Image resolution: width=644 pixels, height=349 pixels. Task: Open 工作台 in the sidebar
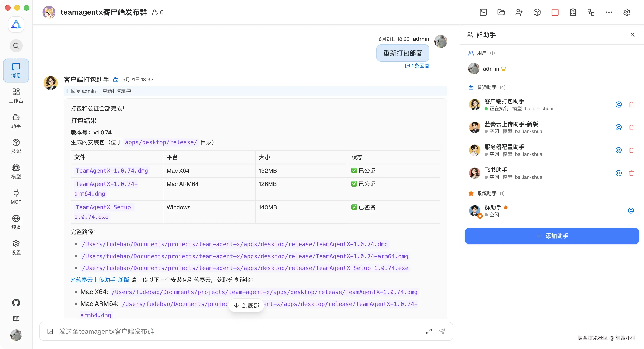[x=16, y=96]
